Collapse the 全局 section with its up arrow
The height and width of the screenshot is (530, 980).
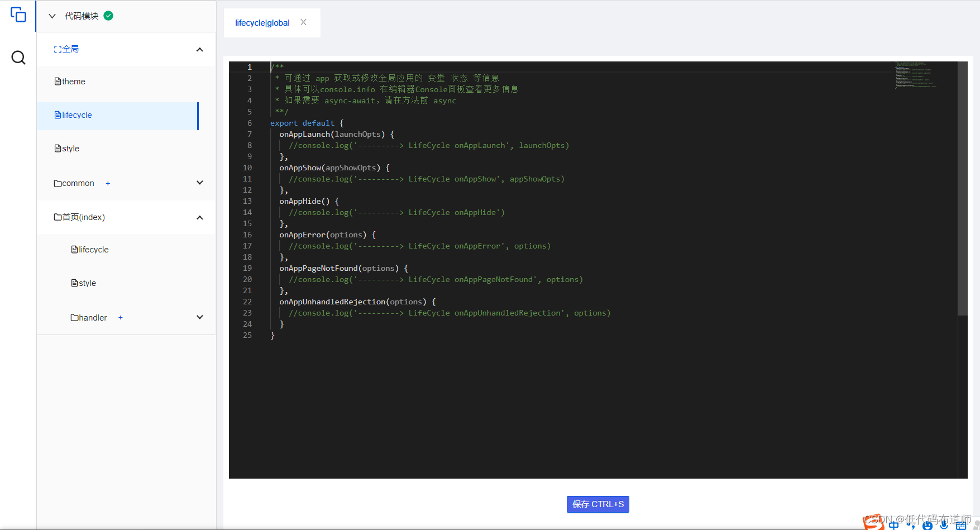click(200, 50)
